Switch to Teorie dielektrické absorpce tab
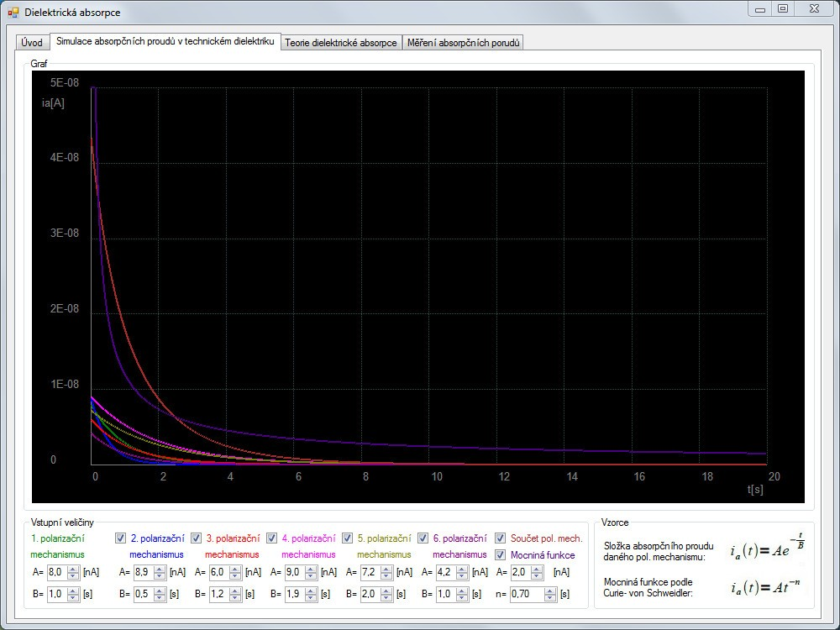The height and width of the screenshot is (630, 840). pos(341,43)
